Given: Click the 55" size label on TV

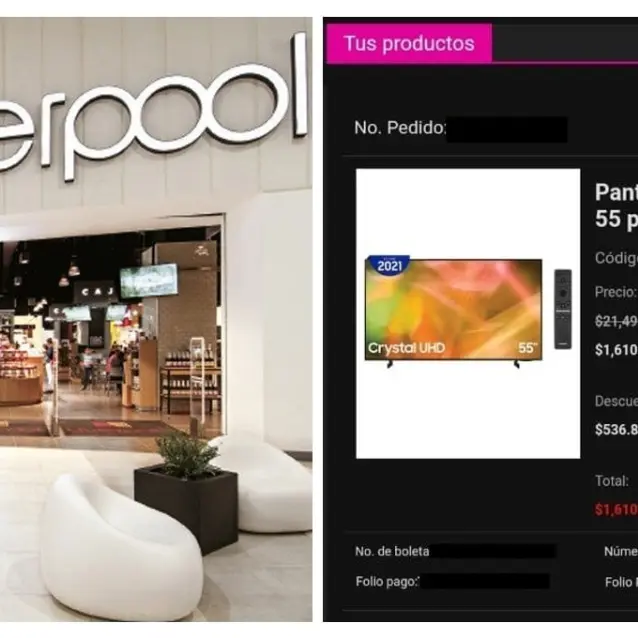Looking at the screenshot, I should [x=528, y=348].
